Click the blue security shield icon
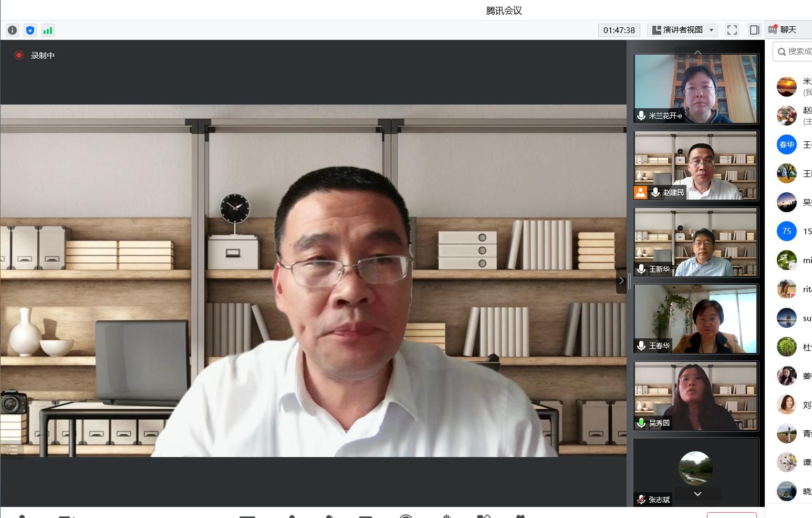This screenshot has width=812, height=518. [30, 30]
